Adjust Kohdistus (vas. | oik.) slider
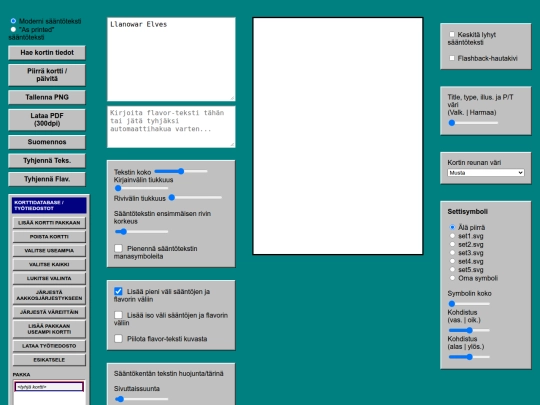Image resolution: width=540 pixels, height=405 pixels. coord(469,330)
